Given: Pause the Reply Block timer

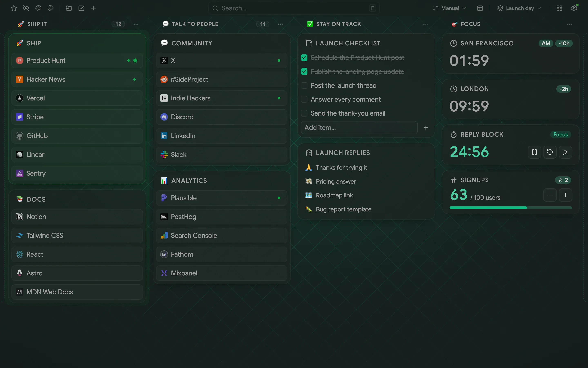Looking at the screenshot, I should tap(534, 152).
